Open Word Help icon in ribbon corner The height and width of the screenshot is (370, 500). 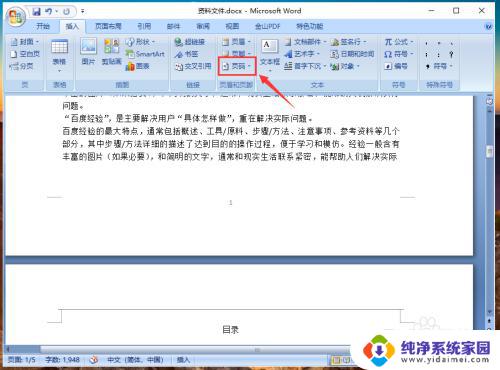coord(488,26)
